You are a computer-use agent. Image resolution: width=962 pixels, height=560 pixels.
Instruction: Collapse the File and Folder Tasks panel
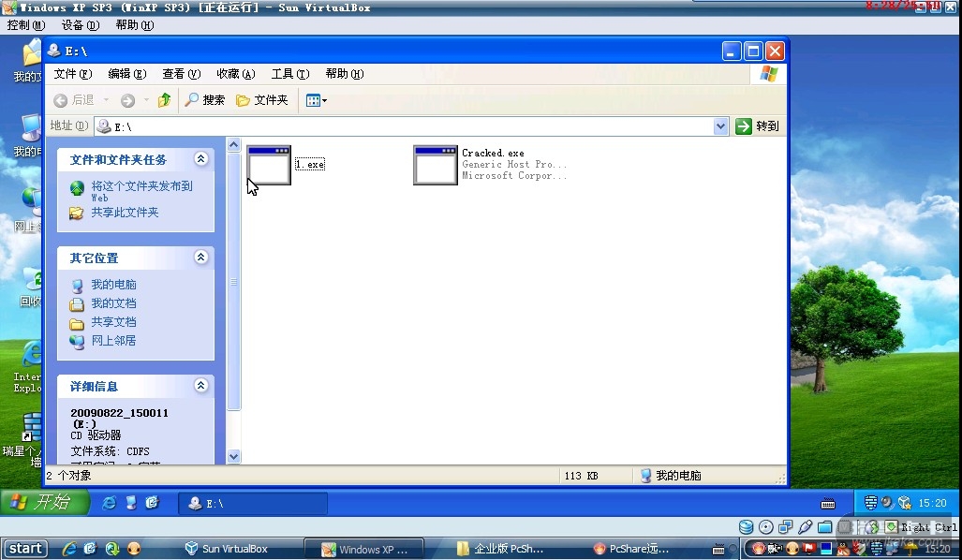(x=200, y=159)
